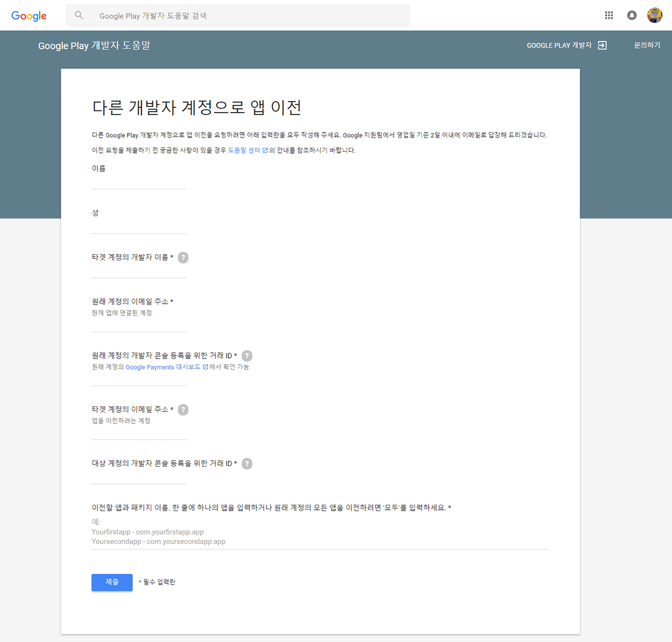This screenshot has width=672, height=642.
Task: Open the help icon next to 타겟 계정의 개발자 이름
Action: (183, 258)
